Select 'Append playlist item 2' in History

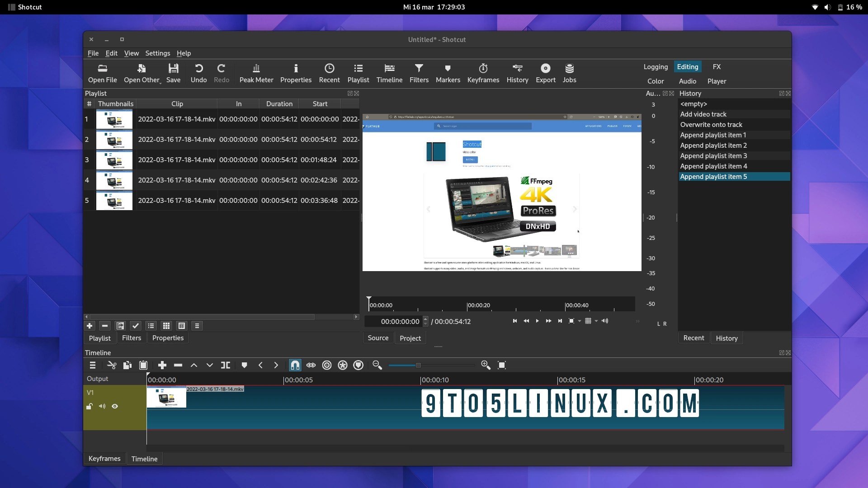[x=713, y=145]
